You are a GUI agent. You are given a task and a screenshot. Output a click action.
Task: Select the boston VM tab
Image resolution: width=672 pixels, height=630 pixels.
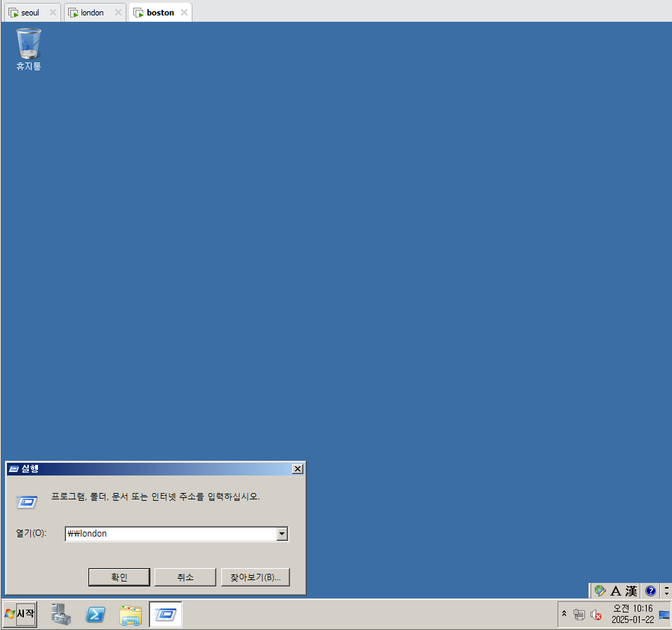pos(160,13)
